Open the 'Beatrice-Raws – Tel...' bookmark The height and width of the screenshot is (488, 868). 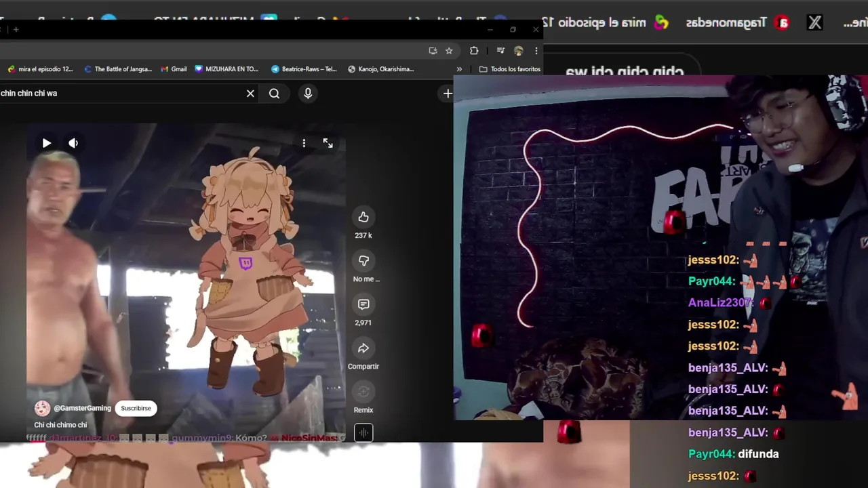coord(304,69)
